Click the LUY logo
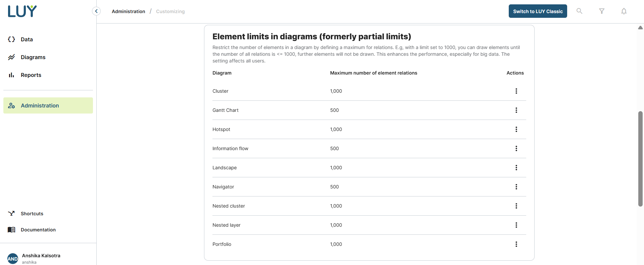Image resolution: width=644 pixels, height=265 pixels. (x=22, y=11)
